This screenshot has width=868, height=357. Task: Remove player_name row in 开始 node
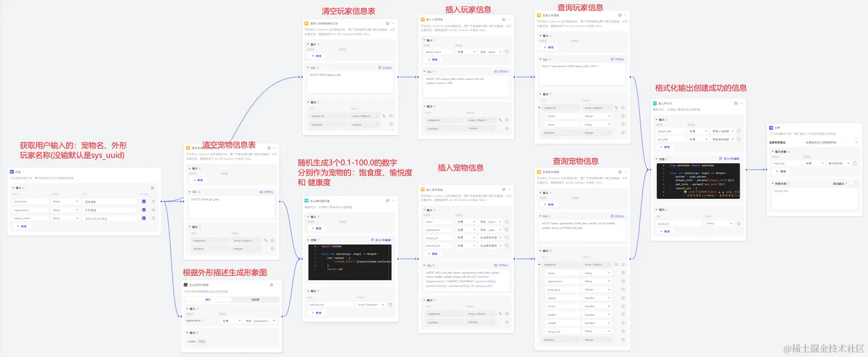tap(153, 218)
